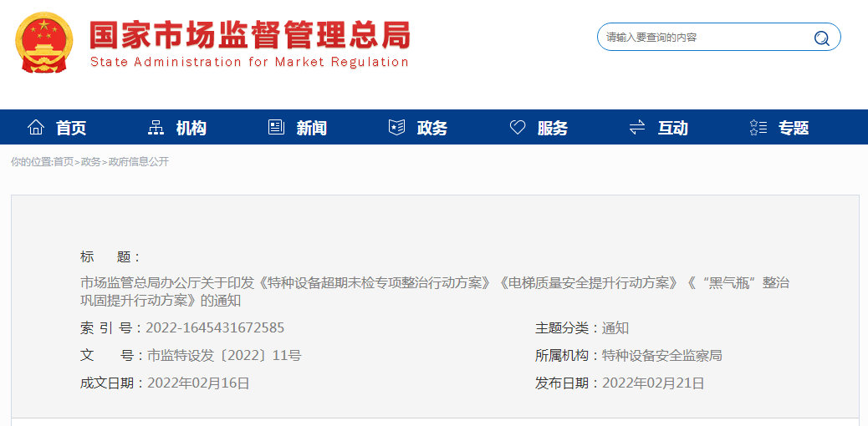Click the book icon beside 政务
Screen dimensions: 868x426
[x=396, y=128]
